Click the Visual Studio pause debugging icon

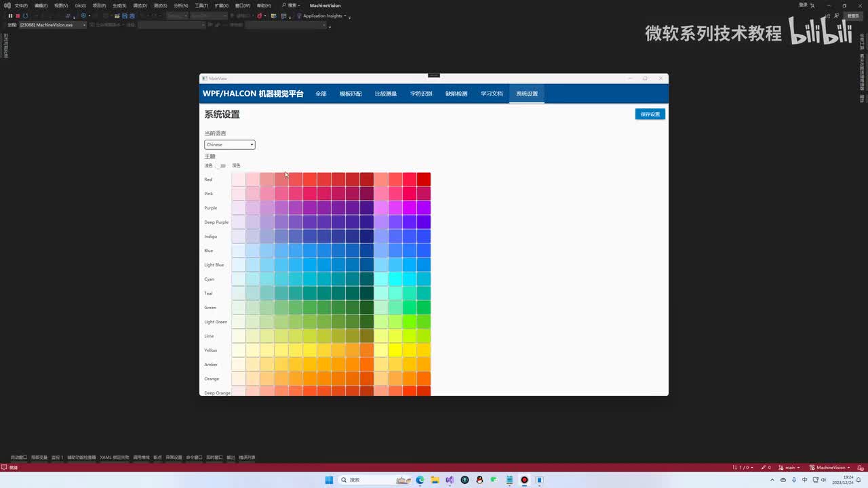10,16
